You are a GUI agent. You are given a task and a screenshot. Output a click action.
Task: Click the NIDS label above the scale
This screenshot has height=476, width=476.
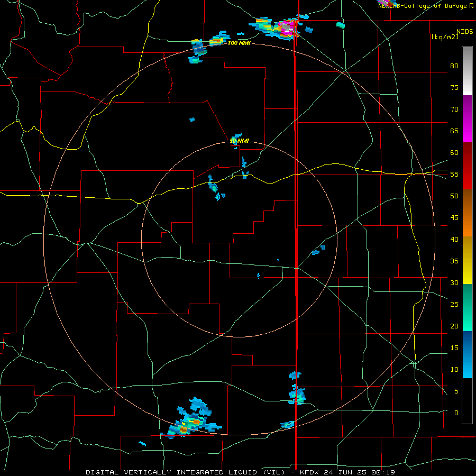(464, 32)
